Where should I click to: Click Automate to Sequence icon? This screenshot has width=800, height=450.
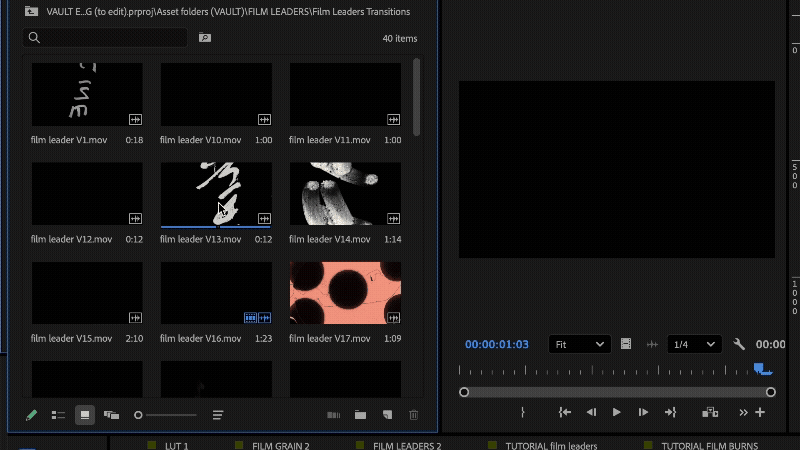(x=334, y=415)
